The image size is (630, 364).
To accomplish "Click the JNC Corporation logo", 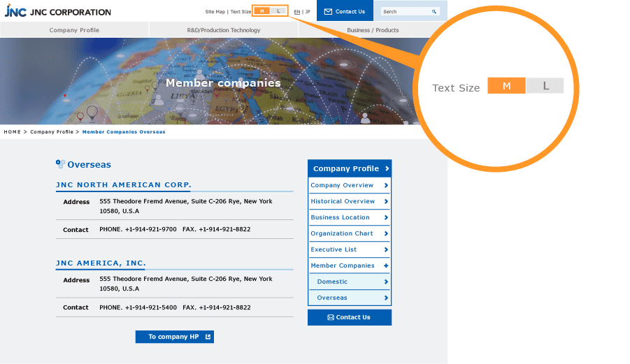I will click(58, 11).
